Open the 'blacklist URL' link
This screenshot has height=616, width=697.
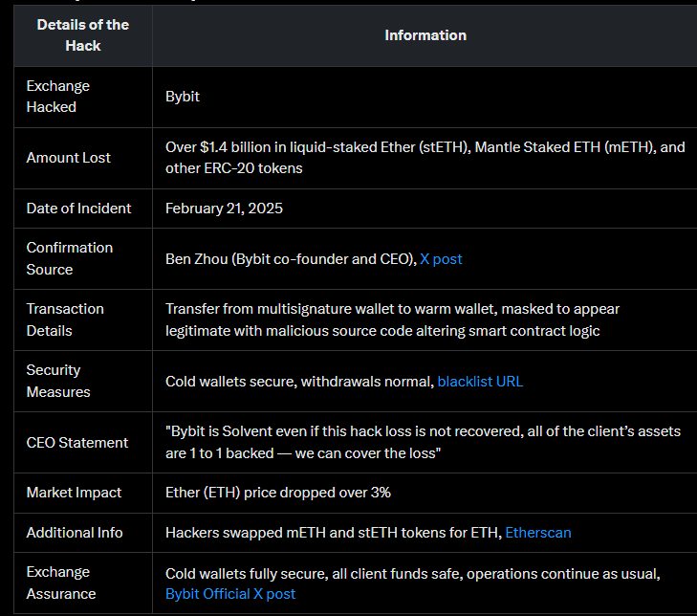480,381
